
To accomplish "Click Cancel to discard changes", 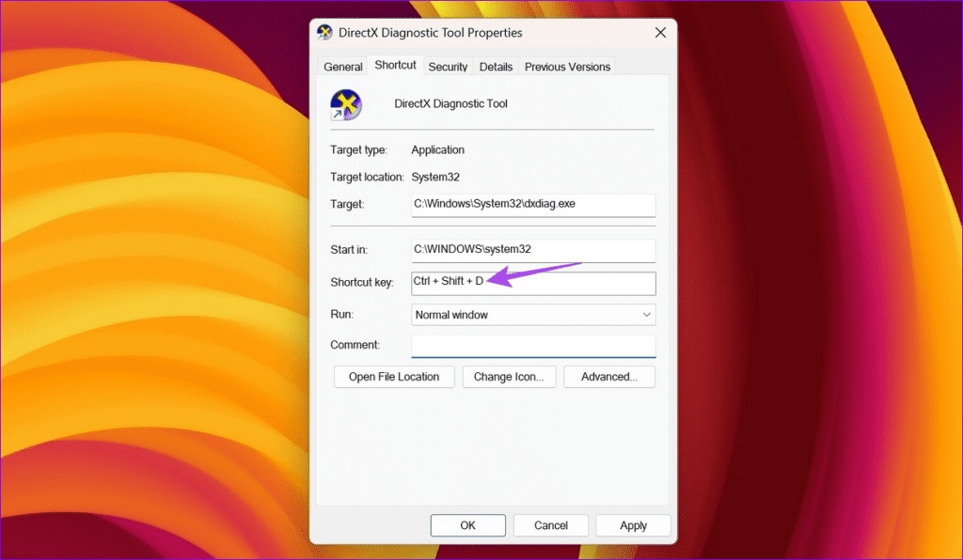I will pos(550,525).
